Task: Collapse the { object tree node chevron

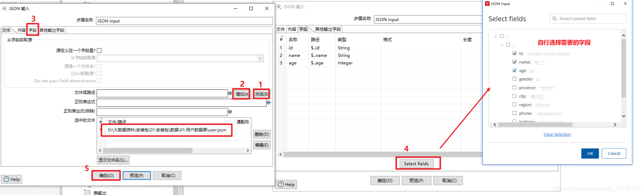Action: pos(502,45)
